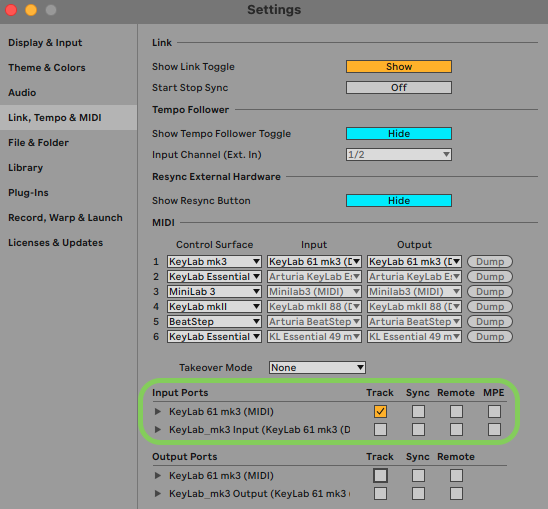Enable Remote for KeyLab_mk3 Input port
This screenshot has width=548, height=509.
pyautogui.click(x=456, y=429)
